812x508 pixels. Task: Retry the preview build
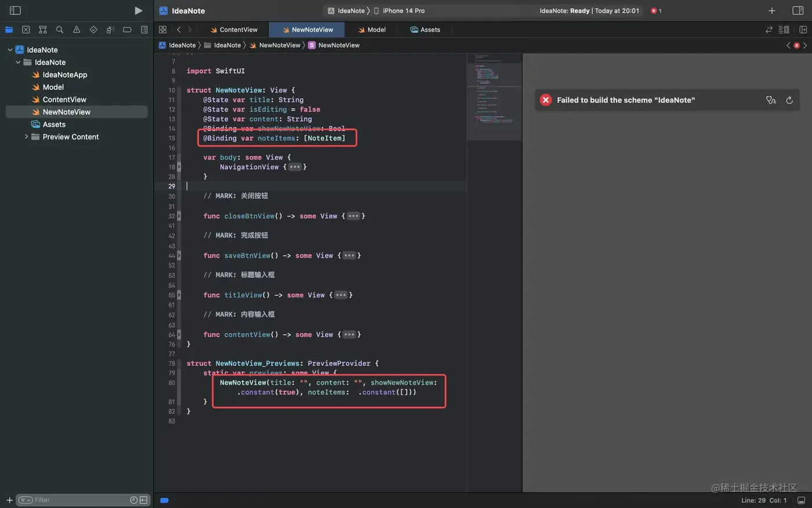tap(789, 100)
